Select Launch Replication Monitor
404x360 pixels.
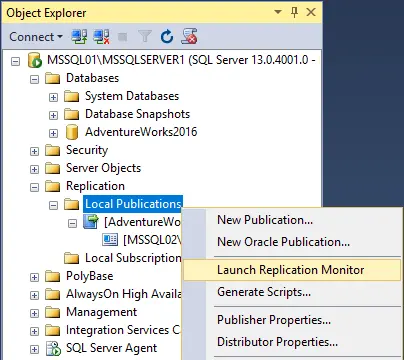(x=292, y=270)
